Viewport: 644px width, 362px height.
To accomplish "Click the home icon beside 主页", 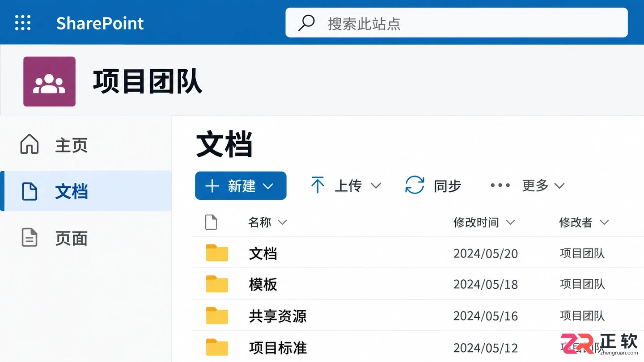I will 30,144.
